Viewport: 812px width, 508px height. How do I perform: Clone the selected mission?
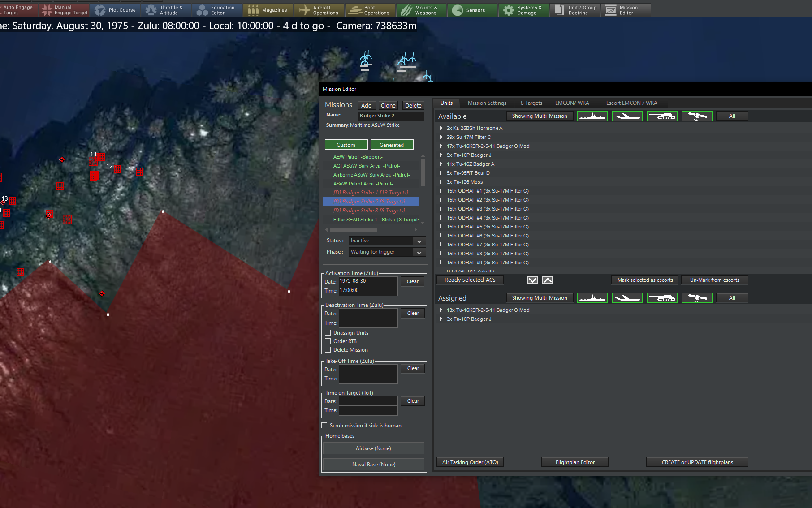[388, 105]
